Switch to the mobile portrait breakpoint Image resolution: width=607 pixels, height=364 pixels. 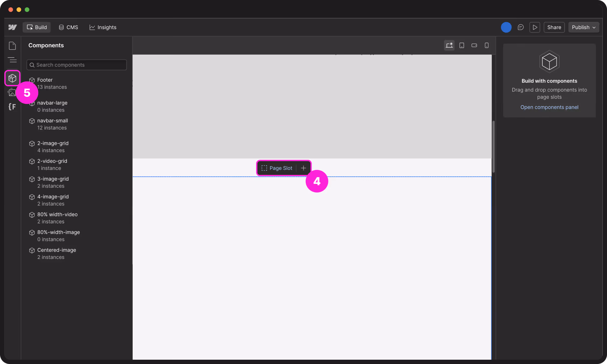pos(487,45)
